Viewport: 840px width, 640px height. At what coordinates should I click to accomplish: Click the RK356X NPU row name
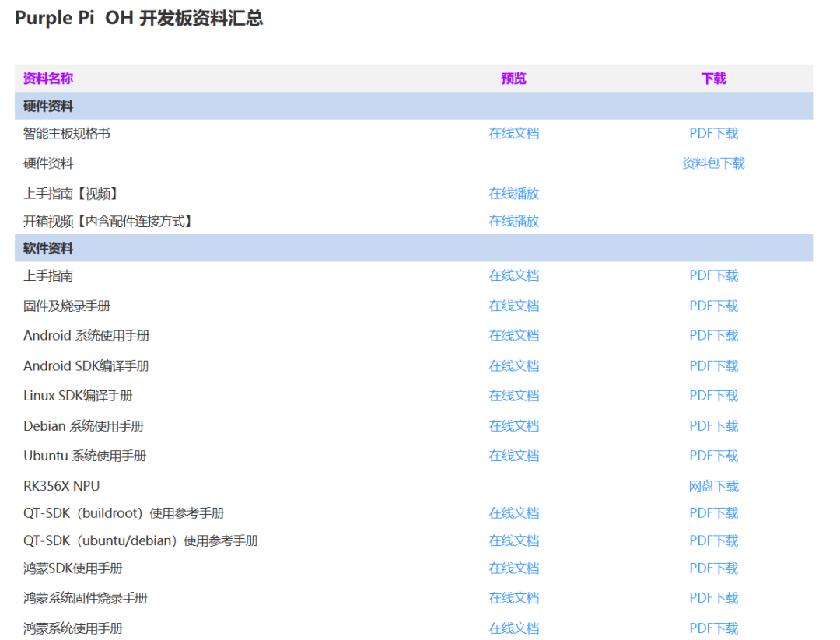tap(61, 486)
